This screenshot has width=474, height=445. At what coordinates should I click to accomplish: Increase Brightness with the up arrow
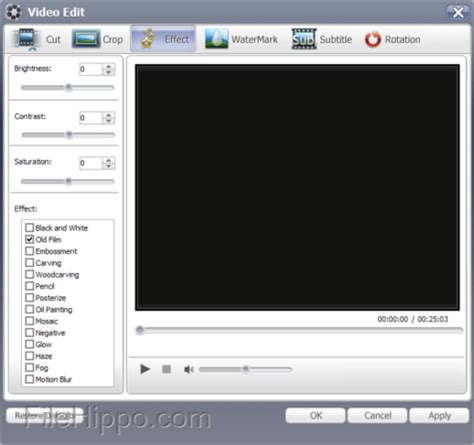click(109, 66)
